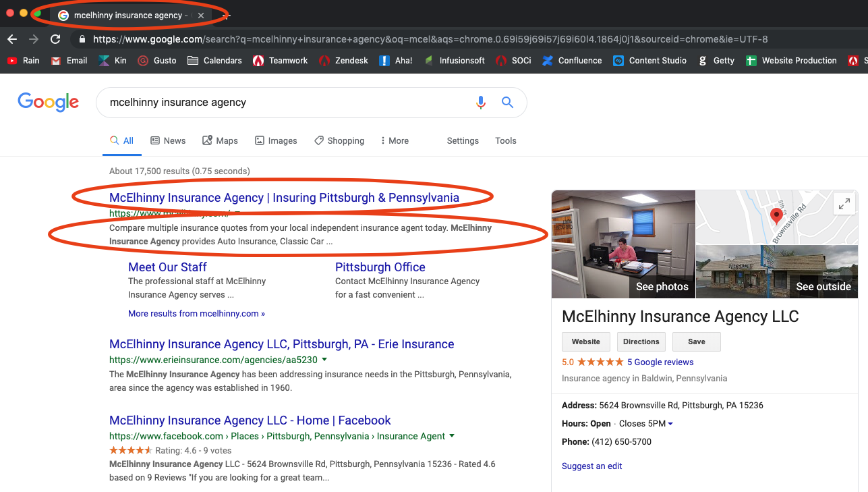Click the See photos office thumbnail
This screenshot has height=492, width=868.
tap(623, 244)
